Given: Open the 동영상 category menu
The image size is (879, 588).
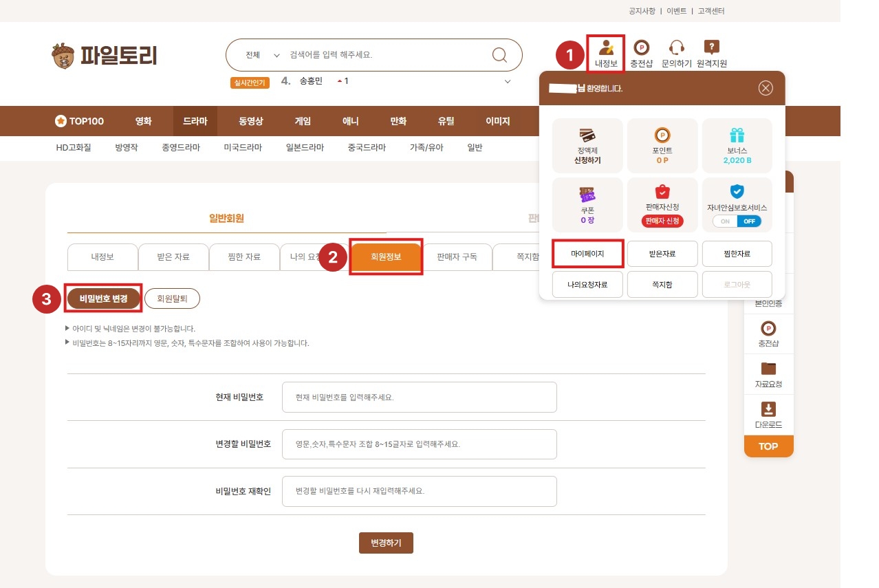Looking at the screenshot, I should coord(251,121).
